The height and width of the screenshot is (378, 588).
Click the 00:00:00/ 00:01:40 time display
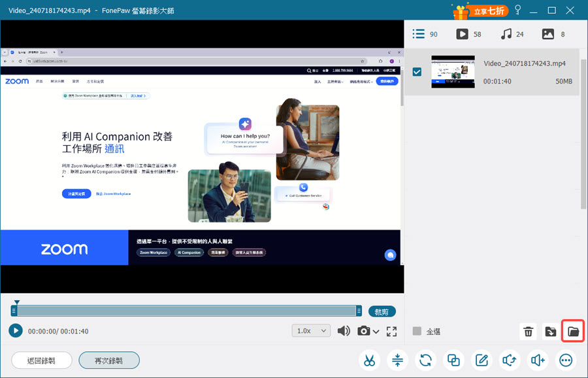point(58,331)
